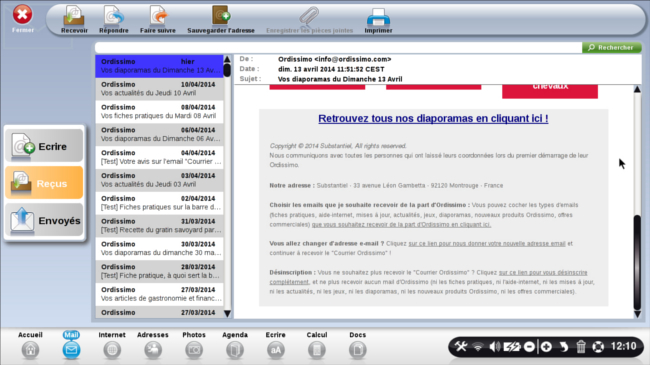Click the back arrow tray icon
This screenshot has height=365, width=650.
tap(564, 346)
